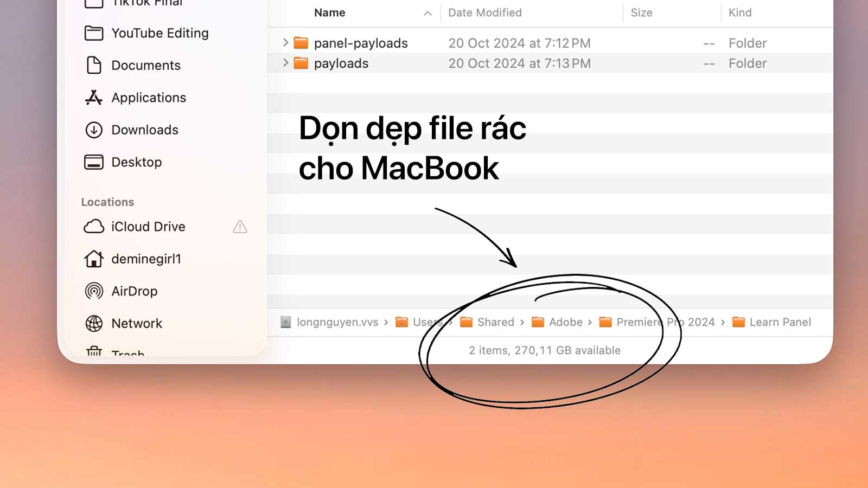Viewport: 868px width, 488px height.
Task: Expand the payloads folder disclosure arrow
Action: [x=285, y=63]
